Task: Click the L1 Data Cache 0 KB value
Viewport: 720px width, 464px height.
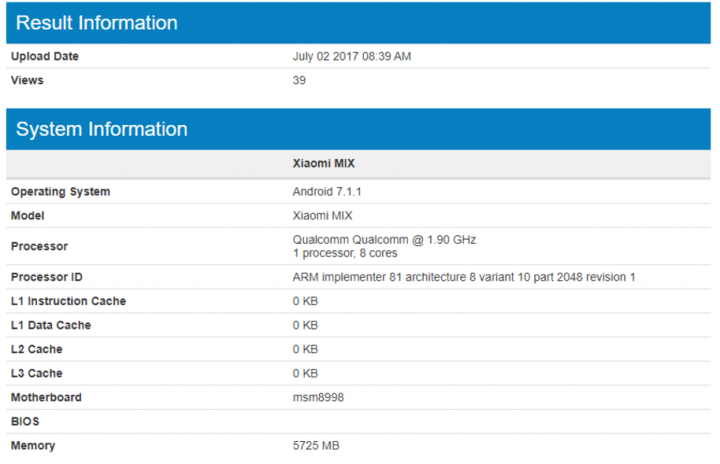Action: click(x=305, y=325)
